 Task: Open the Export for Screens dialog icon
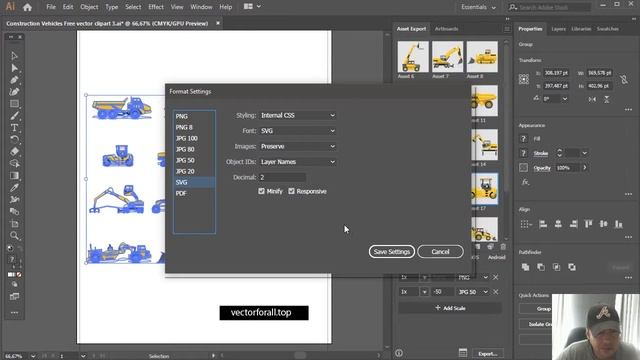click(x=462, y=353)
